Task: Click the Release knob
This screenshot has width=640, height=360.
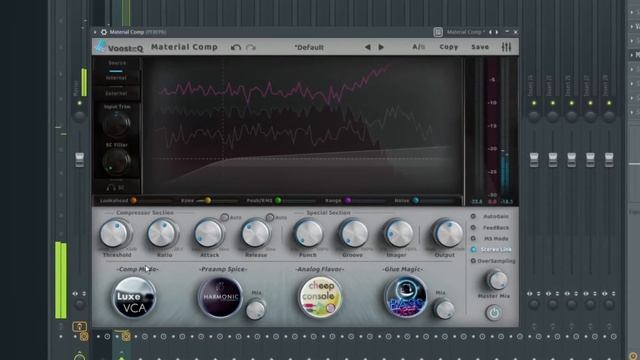Action: (256, 234)
